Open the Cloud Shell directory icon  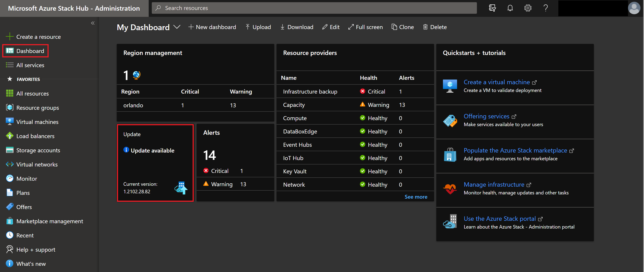492,8
